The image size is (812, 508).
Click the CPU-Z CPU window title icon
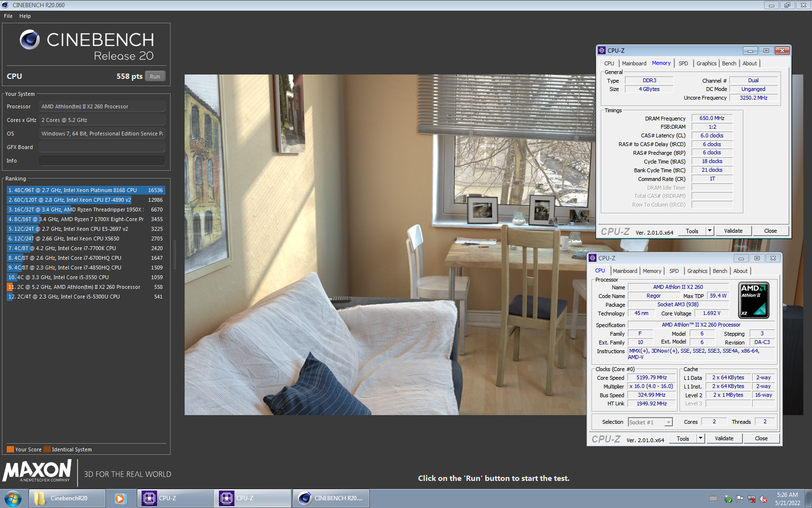(593, 258)
